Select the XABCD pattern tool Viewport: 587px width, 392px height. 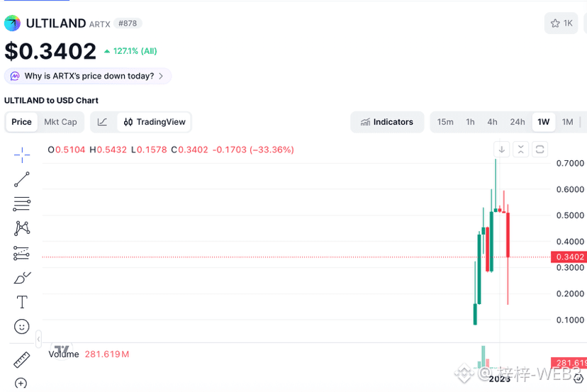[22, 228]
